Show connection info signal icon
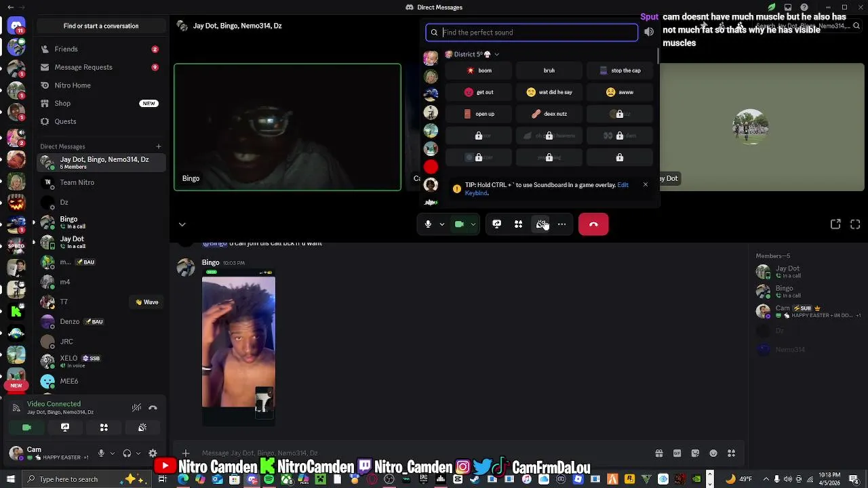 click(16, 407)
